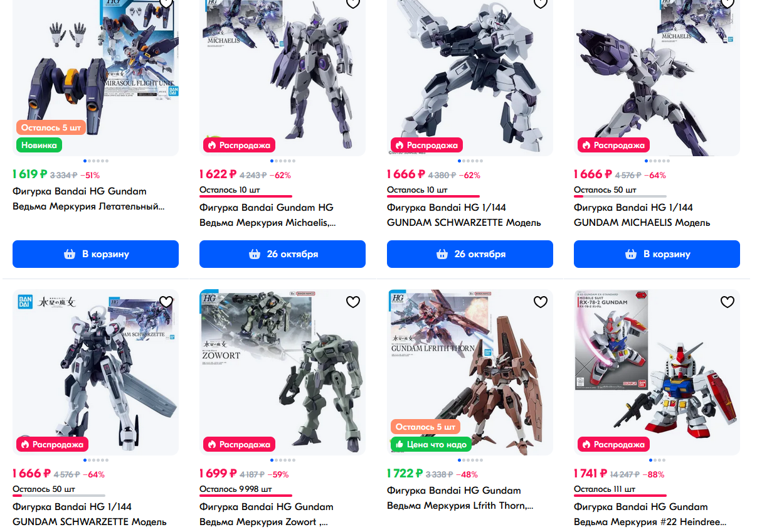Click image carousel dots under Zowort photo
The height and width of the screenshot is (532, 757).
pyautogui.click(x=282, y=460)
